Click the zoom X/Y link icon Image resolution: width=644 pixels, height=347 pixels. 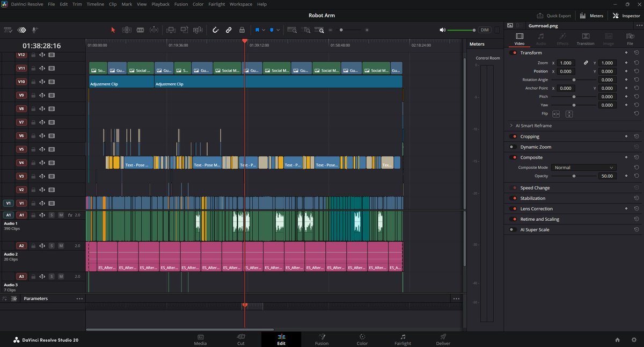click(586, 63)
